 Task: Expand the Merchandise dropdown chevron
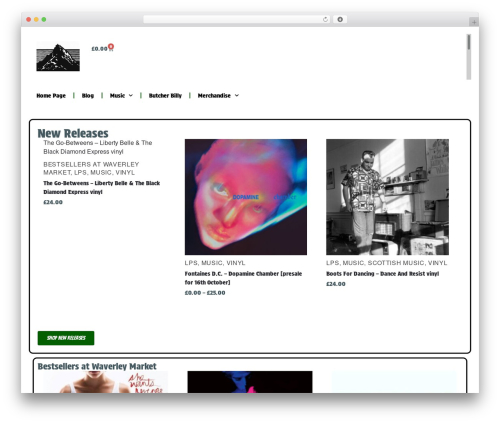click(x=237, y=96)
